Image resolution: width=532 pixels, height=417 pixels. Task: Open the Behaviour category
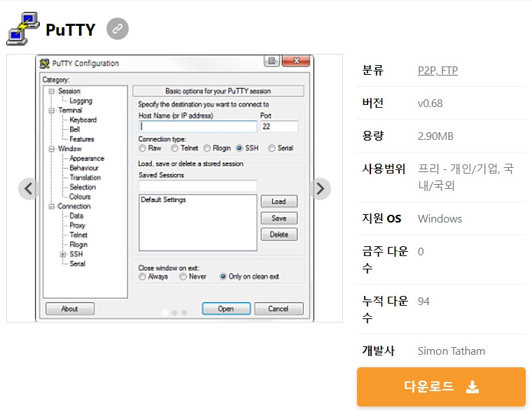[84, 168]
